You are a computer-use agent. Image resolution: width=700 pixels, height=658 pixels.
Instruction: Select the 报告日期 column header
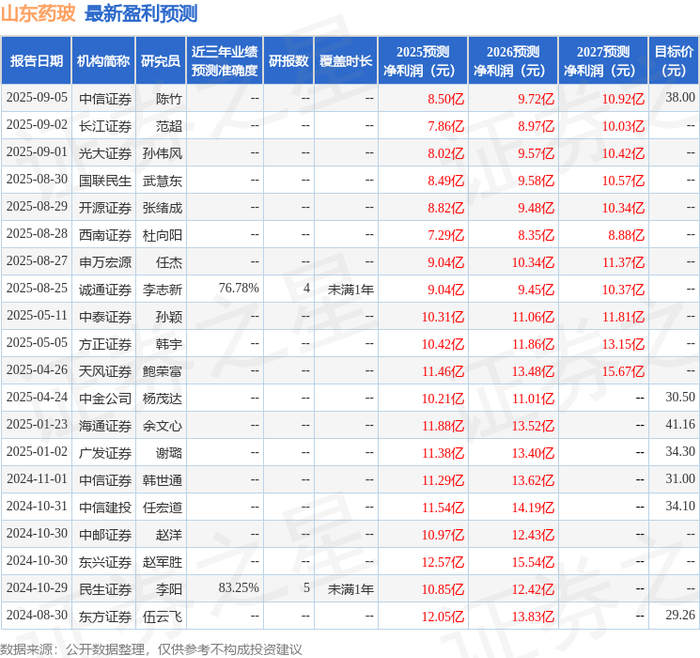36,61
